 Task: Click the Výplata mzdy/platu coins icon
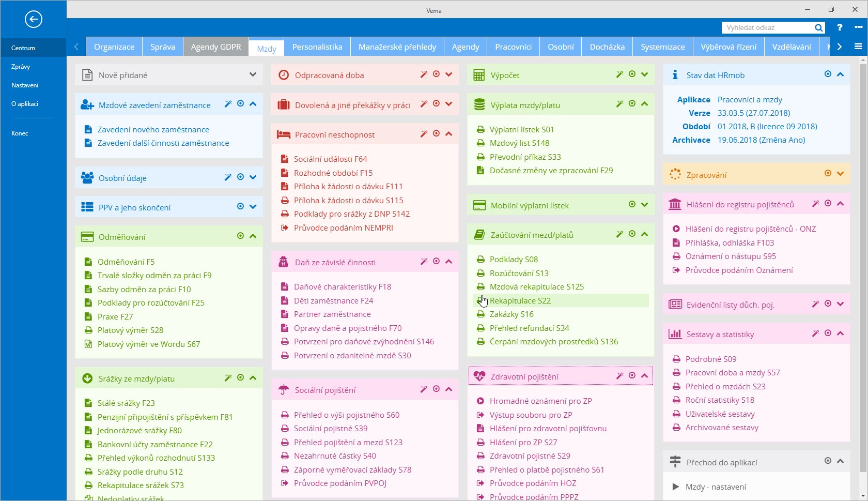(479, 105)
